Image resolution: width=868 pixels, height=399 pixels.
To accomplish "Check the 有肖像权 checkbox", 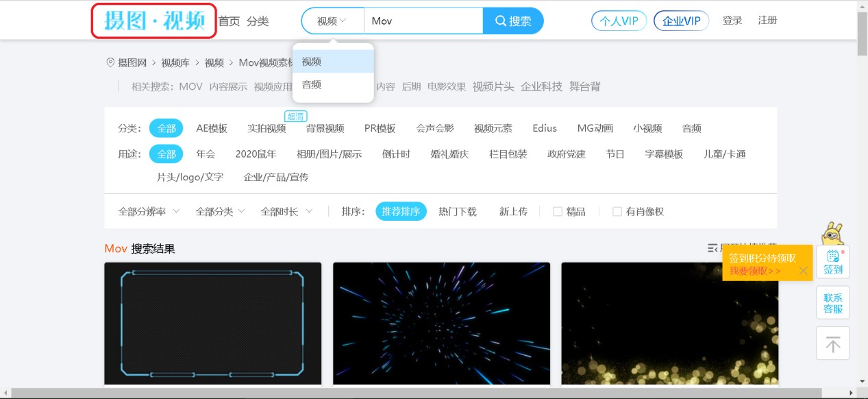I will [x=617, y=212].
